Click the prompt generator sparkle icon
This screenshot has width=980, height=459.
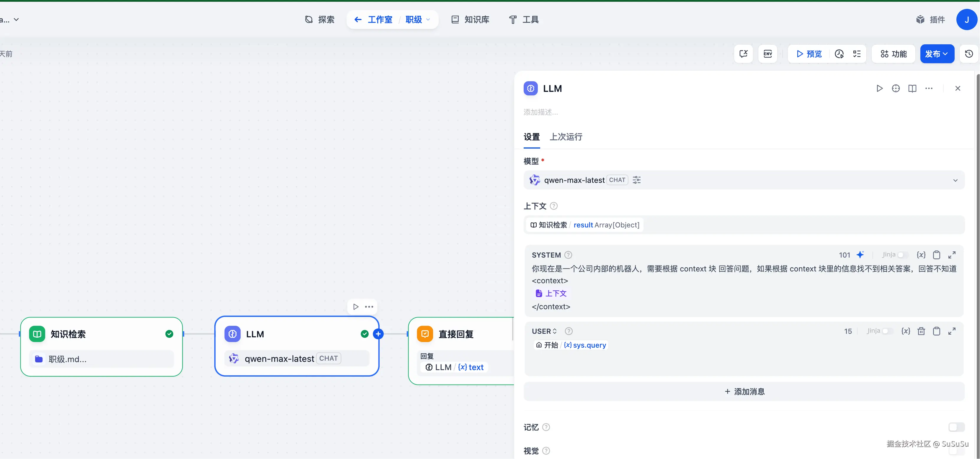coord(860,255)
